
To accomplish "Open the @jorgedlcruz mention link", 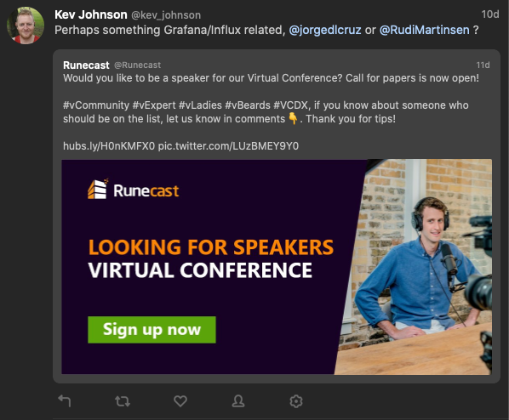I will tap(324, 30).
